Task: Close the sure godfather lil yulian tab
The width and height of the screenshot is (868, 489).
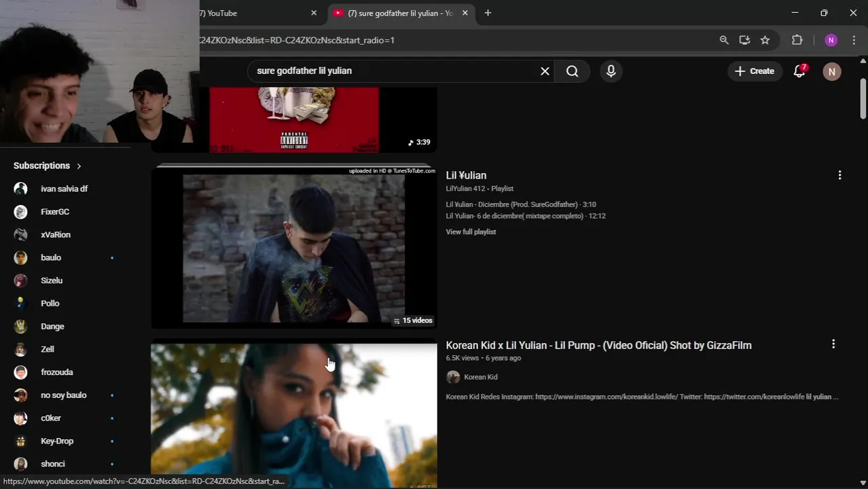Action: tap(465, 13)
